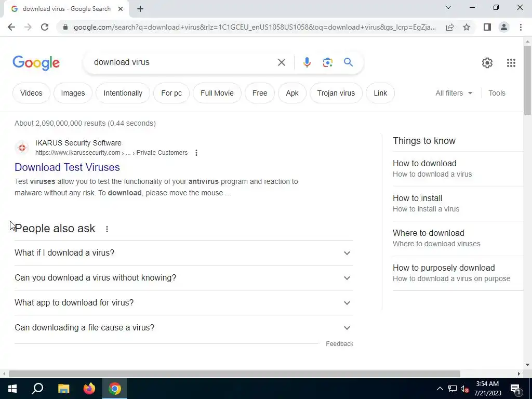Image resolution: width=532 pixels, height=399 pixels.
Task: Open Download Test Viruses result
Action: click(x=67, y=167)
